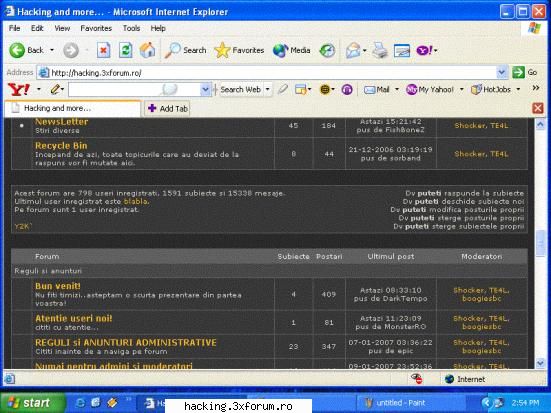Click the Y2K online user link

pos(22,226)
